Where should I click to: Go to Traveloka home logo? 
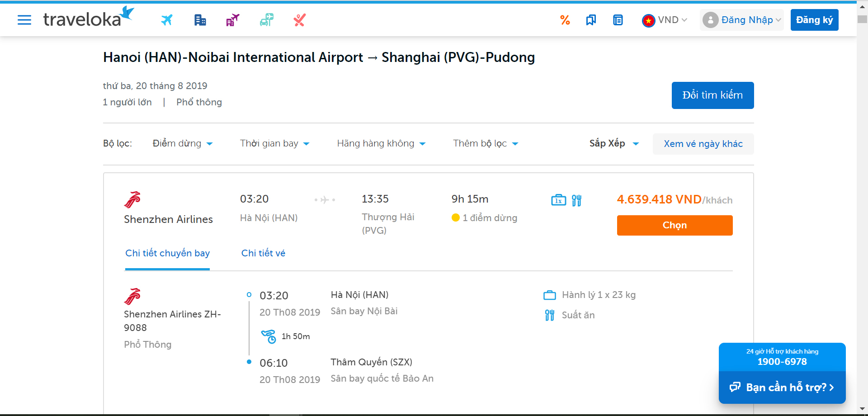pyautogui.click(x=89, y=17)
